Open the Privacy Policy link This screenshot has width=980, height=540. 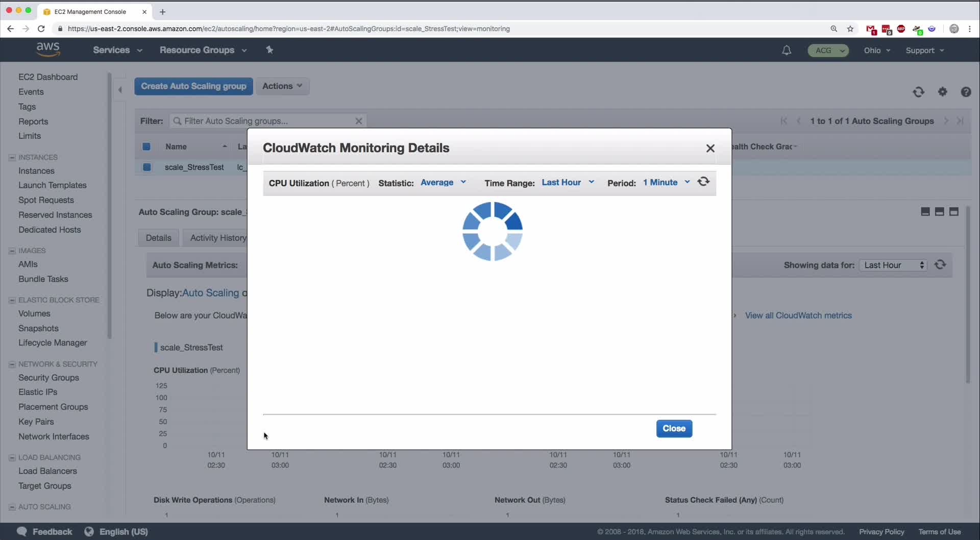click(x=881, y=531)
